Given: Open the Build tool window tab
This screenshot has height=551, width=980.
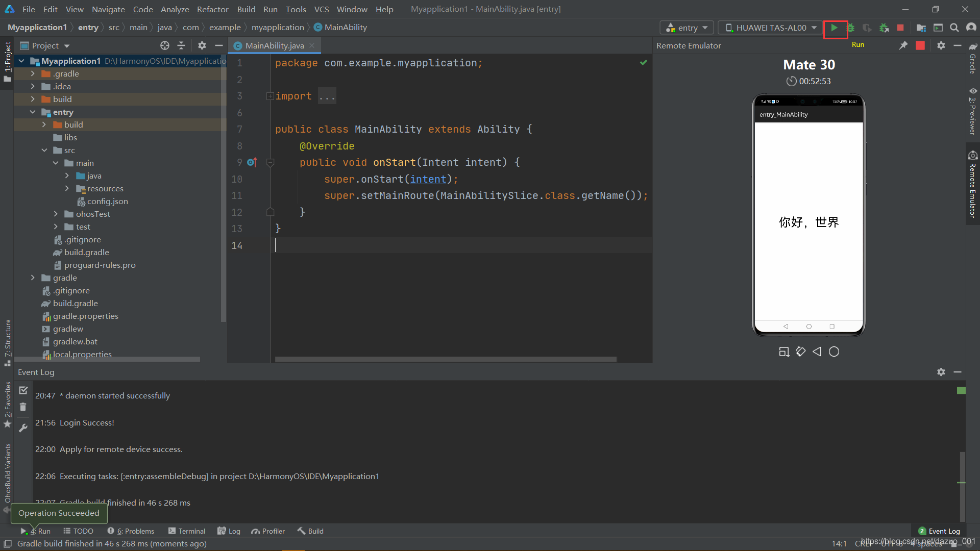Looking at the screenshot, I should [x=310, y=531].
